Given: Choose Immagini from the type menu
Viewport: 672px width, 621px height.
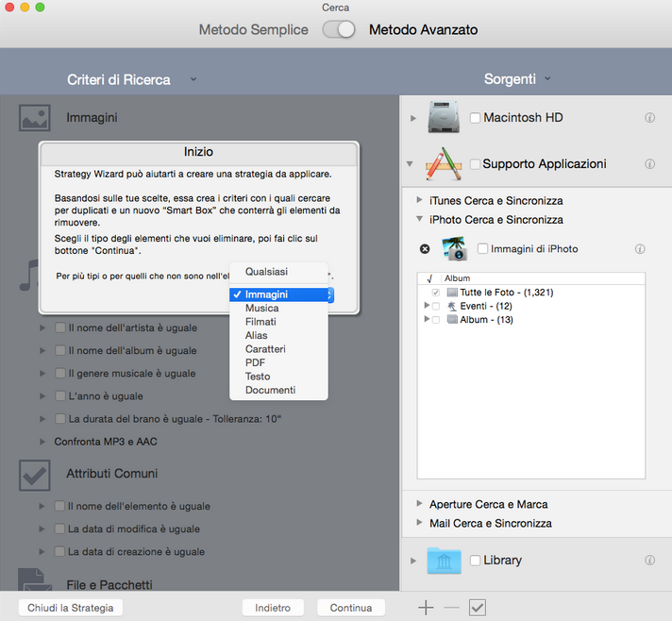Looking at the screenshot, I should 279,294.
